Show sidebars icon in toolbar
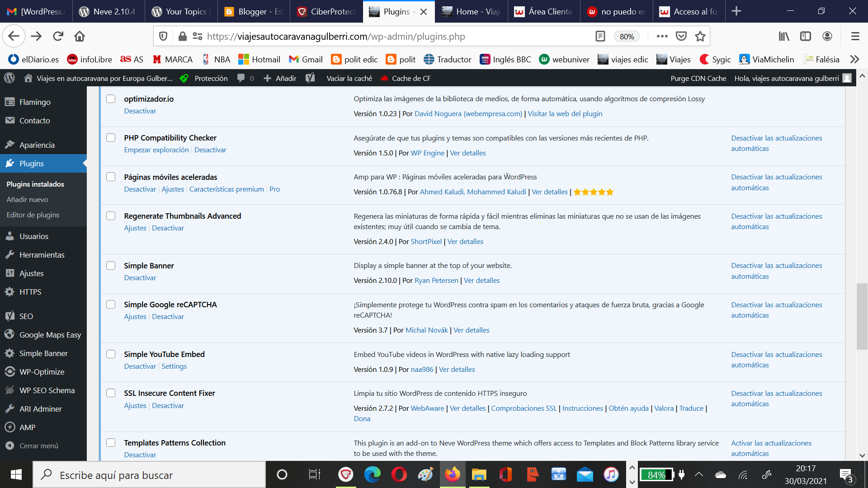Image resolution: width=868 pixels, height=488 pixels. 806,36
